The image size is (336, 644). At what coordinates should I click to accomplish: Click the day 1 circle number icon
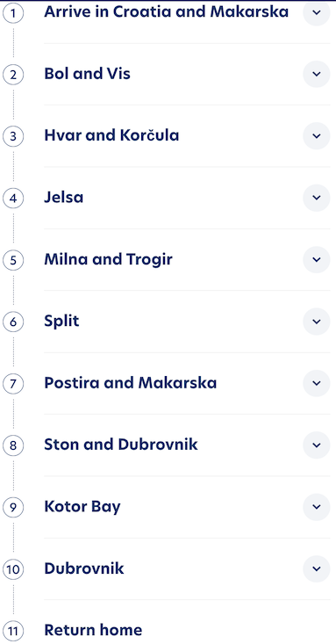(13, 13)
